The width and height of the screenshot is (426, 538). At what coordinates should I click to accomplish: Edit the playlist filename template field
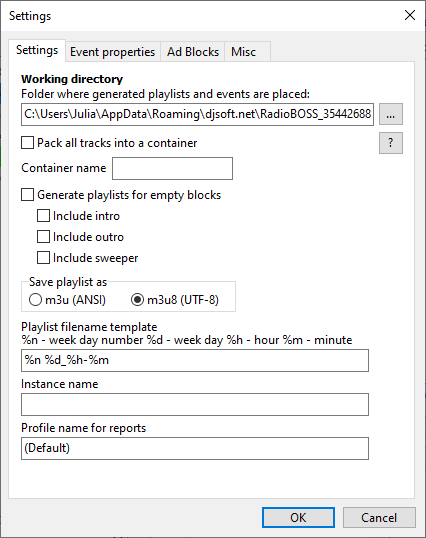[x=195, y=360]
